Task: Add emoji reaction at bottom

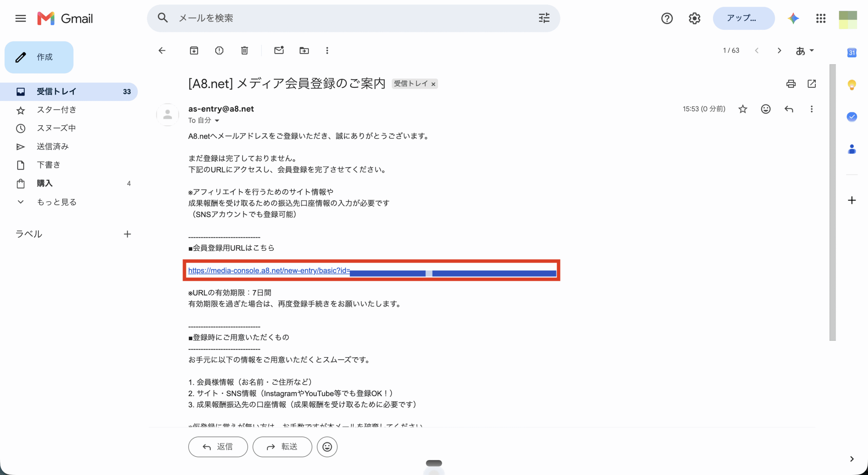Action: [327, 447]
